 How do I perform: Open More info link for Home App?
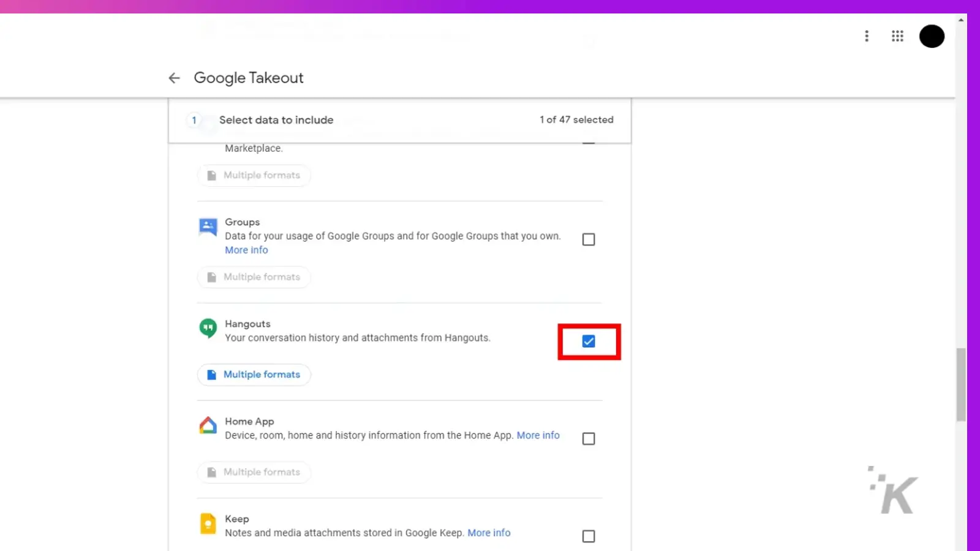tap(538, 435)
